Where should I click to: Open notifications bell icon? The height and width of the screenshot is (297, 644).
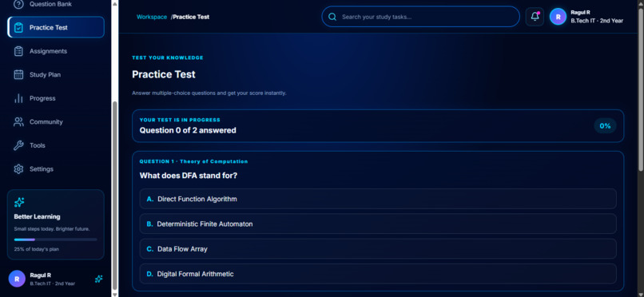pos(535,17)
